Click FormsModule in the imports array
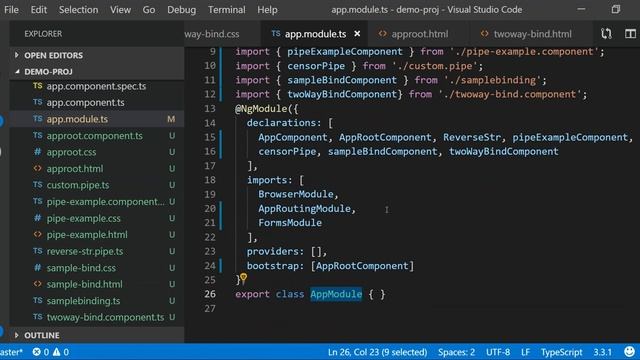The width and height of the screenshot is (640, 360). [290, 223]
